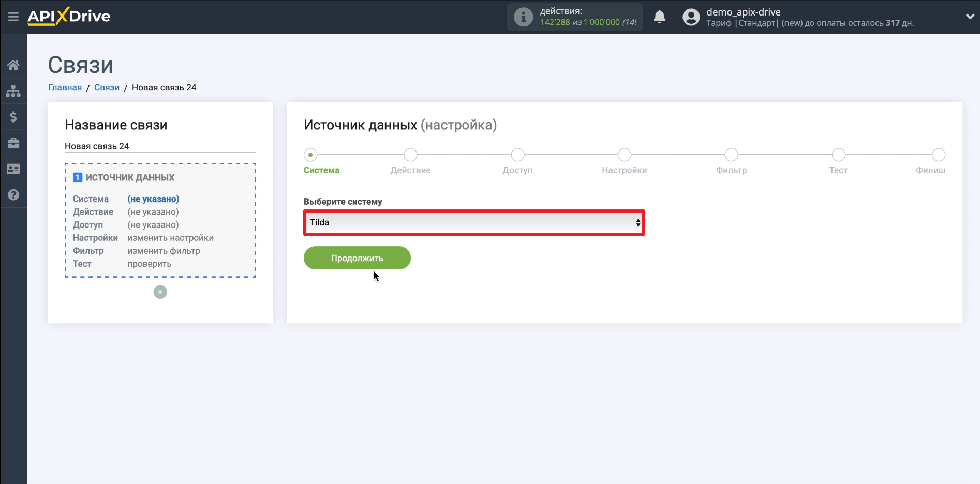Expand the account menu chevron
The image size is (980, 484).
pos(970,17)
